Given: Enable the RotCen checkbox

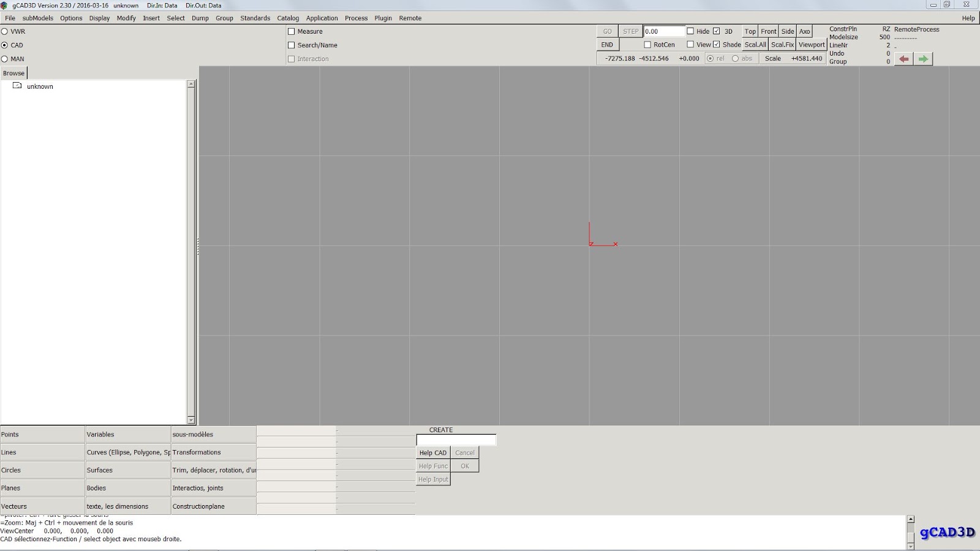Looking at the screenshot, I should (647, 45).
